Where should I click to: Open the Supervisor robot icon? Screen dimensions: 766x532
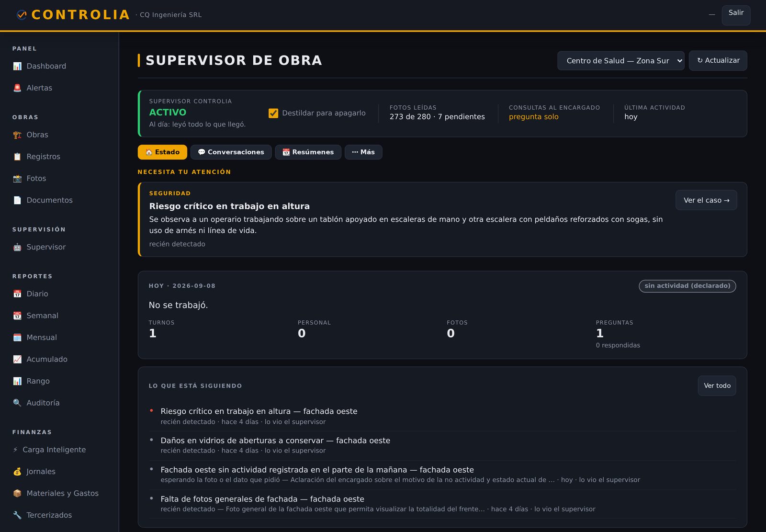coord(17,247)
